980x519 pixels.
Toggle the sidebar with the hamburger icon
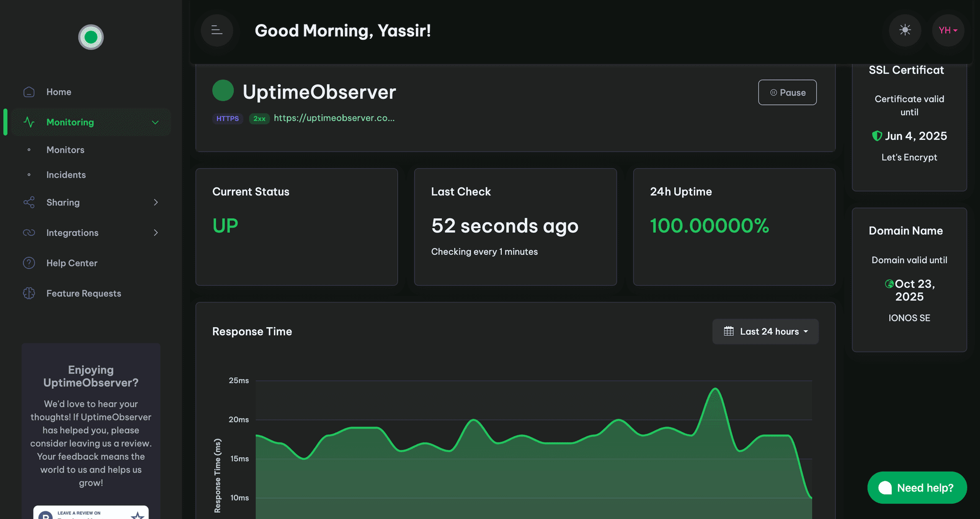pos(217,30)
